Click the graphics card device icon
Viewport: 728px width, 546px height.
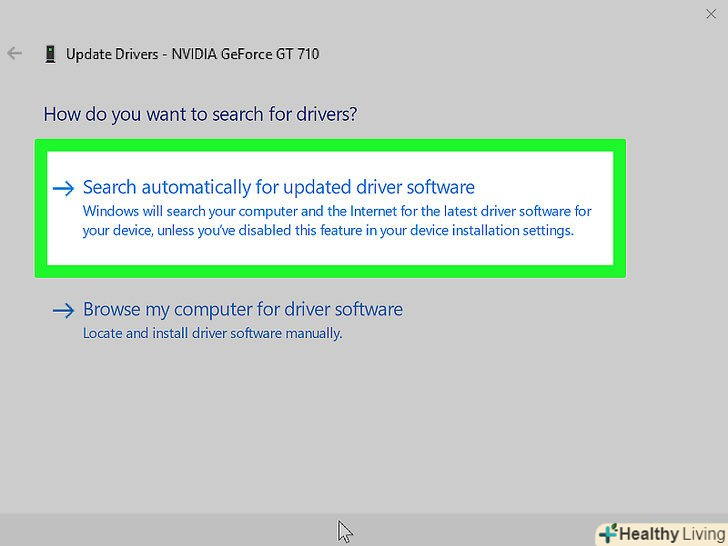50,54
